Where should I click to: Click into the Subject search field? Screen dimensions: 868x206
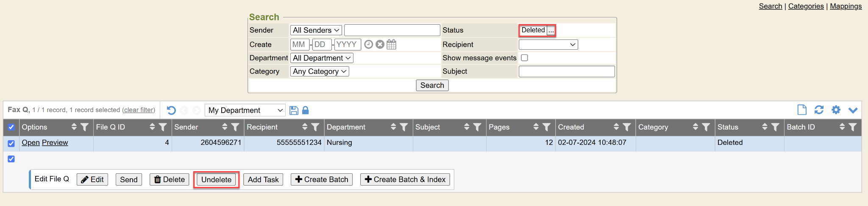[x=566, y=71]
